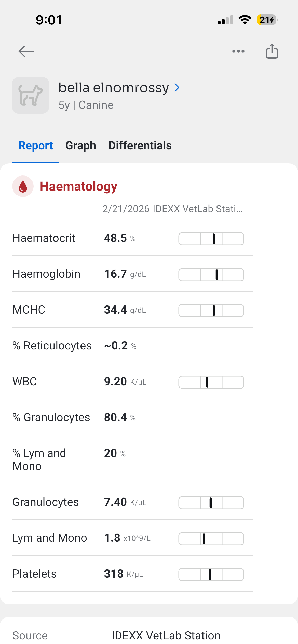Tap the Platelets reference range bar

click(x=211, y=575)
